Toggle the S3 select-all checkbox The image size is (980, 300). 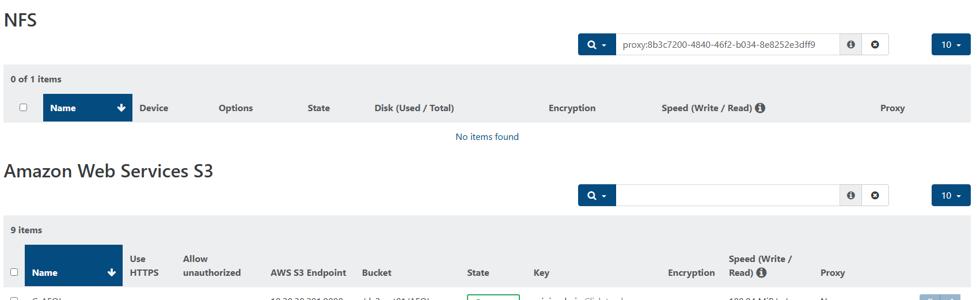(x=14, y=272)
